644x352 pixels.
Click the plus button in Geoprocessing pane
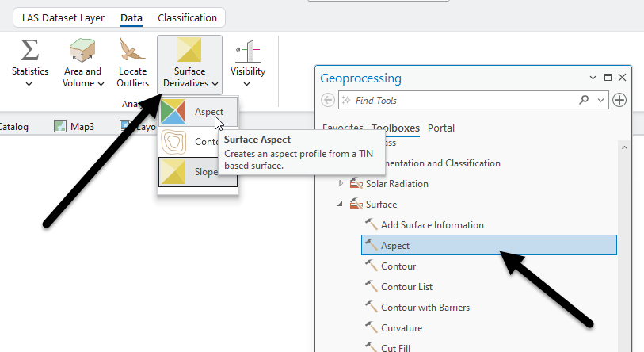pos(619,100)
